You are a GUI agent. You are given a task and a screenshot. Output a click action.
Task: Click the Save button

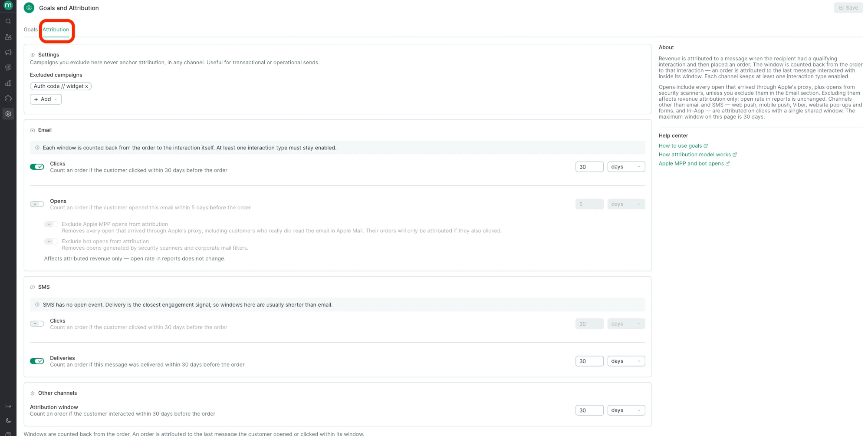point(848,8)
